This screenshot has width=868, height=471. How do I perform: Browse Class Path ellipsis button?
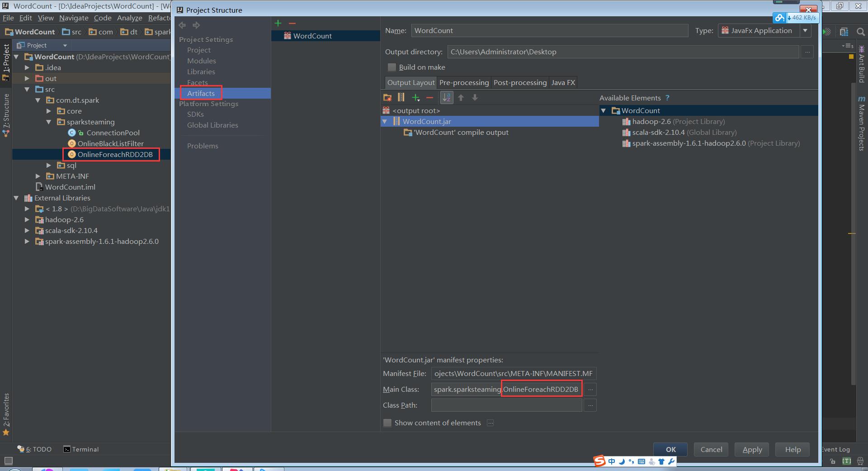pyautogui.click(x=590, y=405)
